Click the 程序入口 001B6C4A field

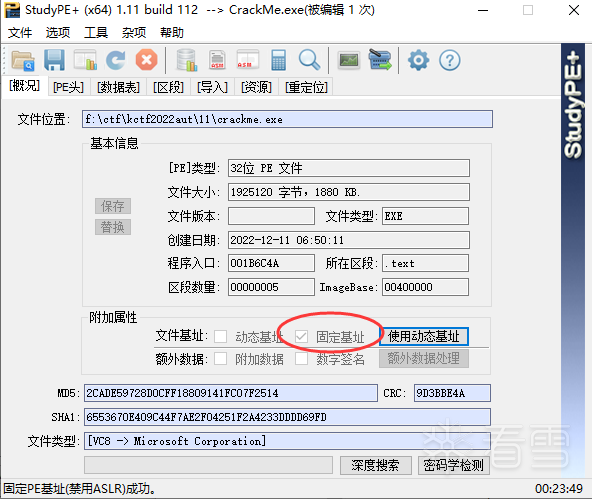271,263
